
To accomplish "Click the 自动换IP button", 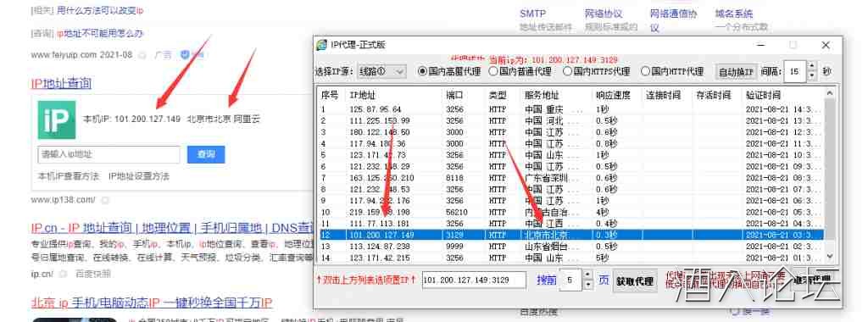I will (x=735, y=72).
